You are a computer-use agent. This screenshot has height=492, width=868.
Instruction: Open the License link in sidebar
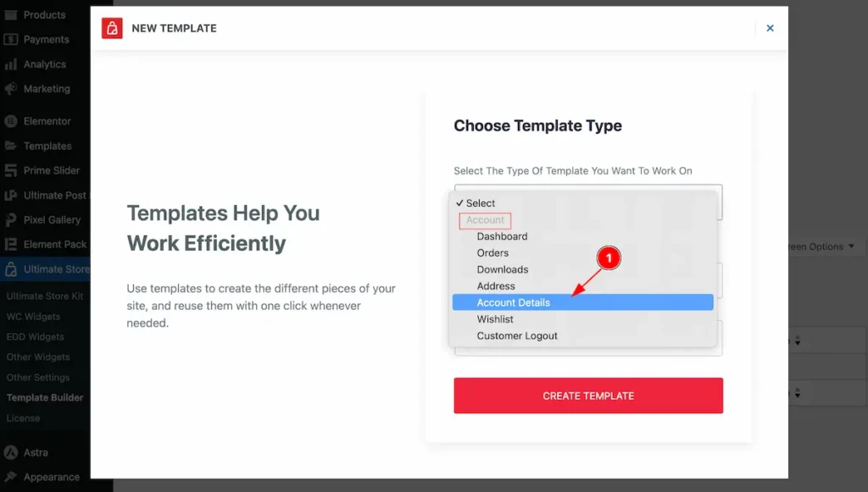pos(23,418)
